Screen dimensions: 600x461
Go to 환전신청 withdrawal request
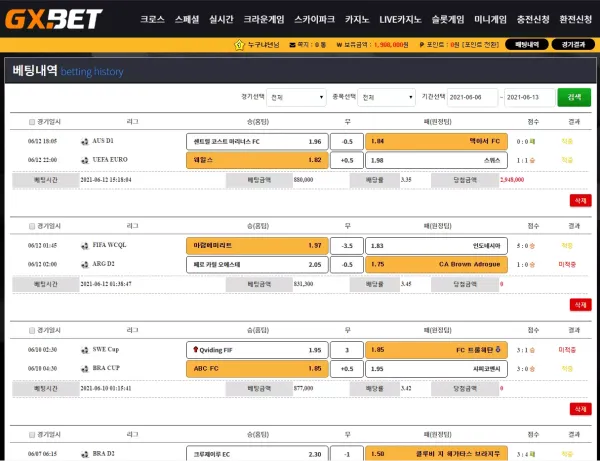(576, 19)
